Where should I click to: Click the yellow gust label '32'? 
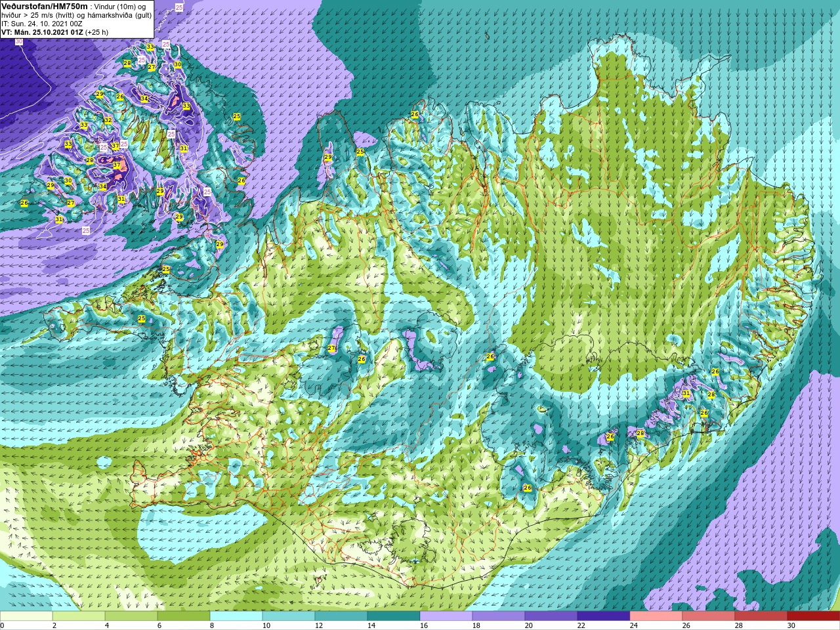108,120
